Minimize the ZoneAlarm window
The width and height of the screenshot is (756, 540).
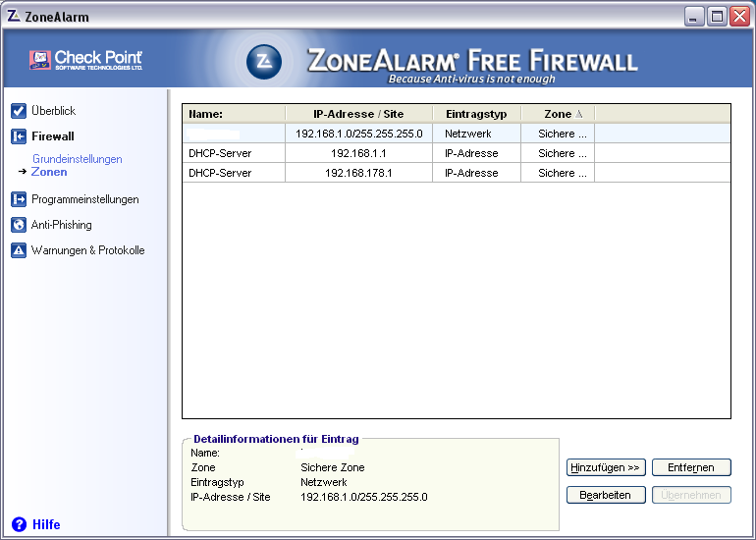point(694,17)
